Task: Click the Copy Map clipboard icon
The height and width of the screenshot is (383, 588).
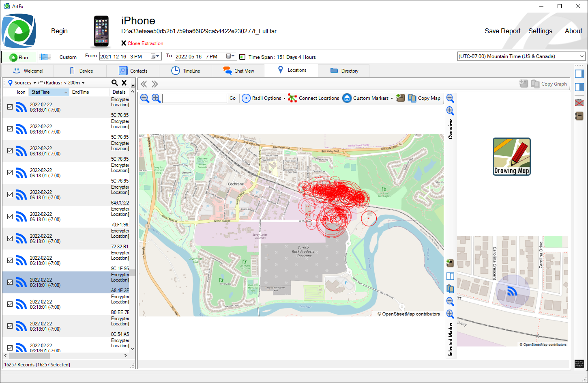Action: coord(412,98)
